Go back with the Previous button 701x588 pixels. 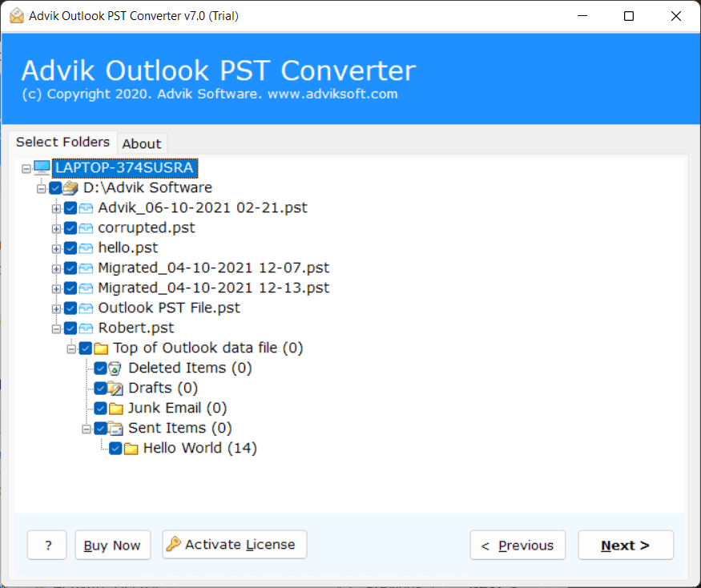click(x=518, y=545)
